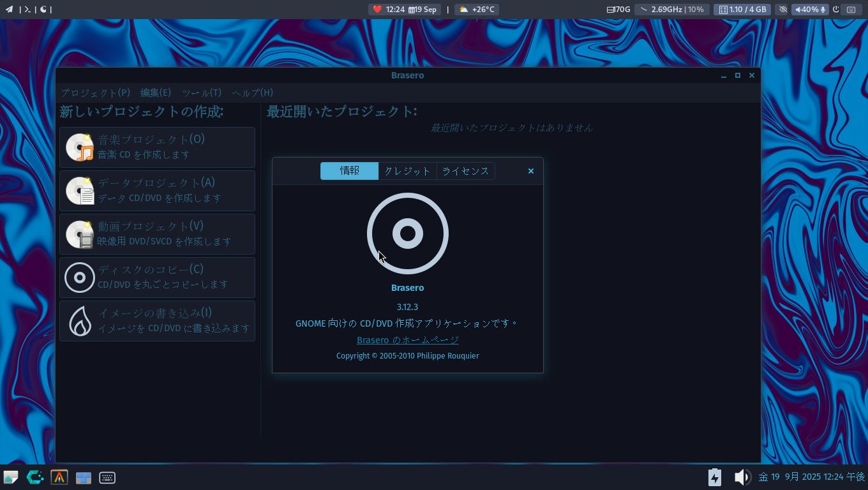
Task: Close the Brasero main window
Action: coord(752,75)
